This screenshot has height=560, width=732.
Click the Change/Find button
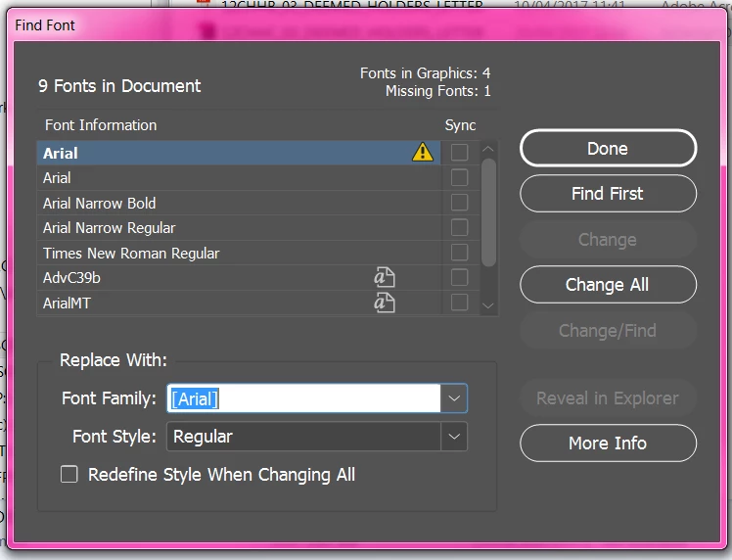(x=608, y=331)
